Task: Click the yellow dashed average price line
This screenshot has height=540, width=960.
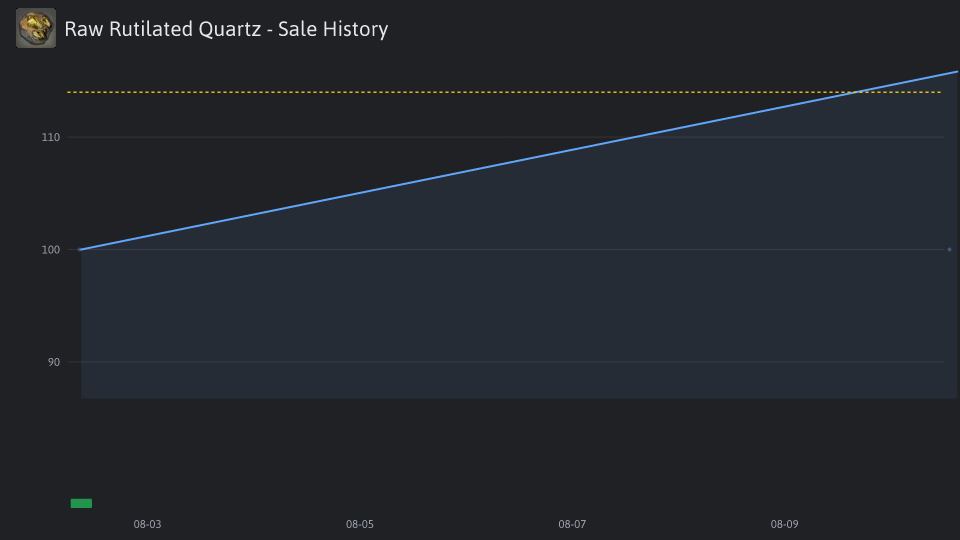Action: (x=504, y=92)
